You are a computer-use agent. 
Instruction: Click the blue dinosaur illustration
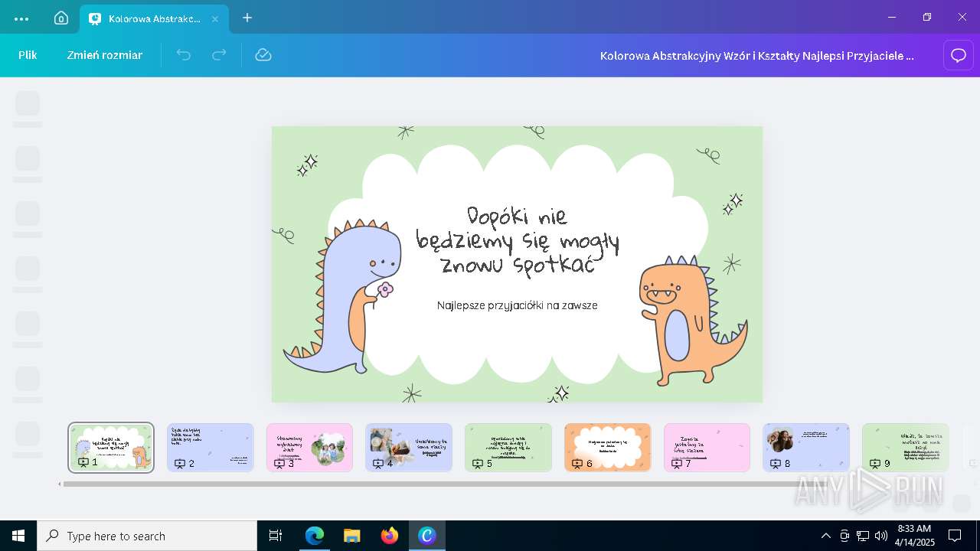click(x=343, y=296)
